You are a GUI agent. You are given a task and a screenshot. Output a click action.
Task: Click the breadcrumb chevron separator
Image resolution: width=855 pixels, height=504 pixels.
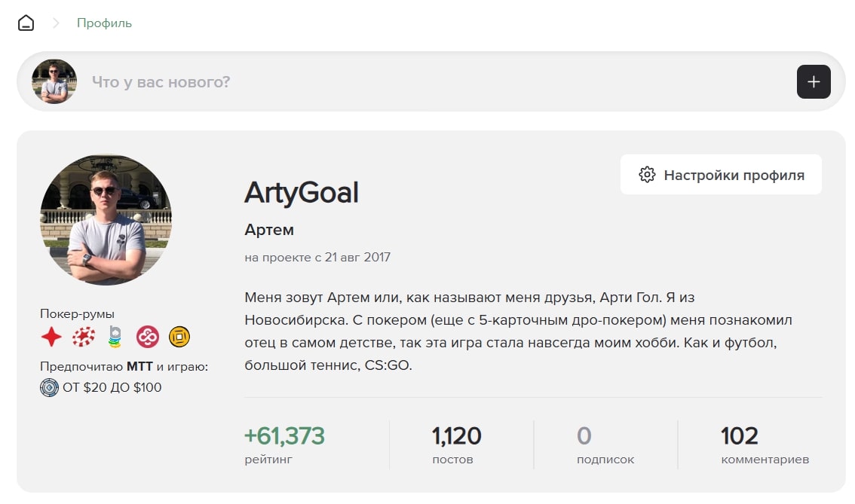pyautogui.click(x=55, y=23)
